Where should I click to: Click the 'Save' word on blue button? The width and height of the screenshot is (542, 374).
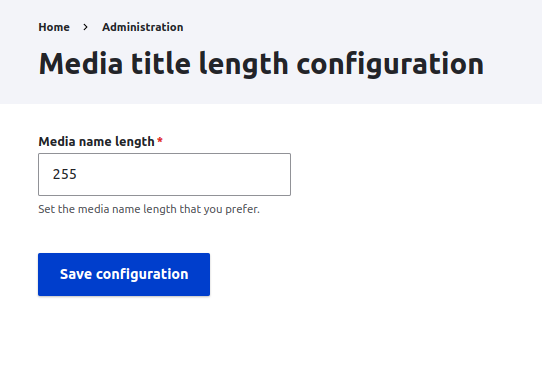76,274
